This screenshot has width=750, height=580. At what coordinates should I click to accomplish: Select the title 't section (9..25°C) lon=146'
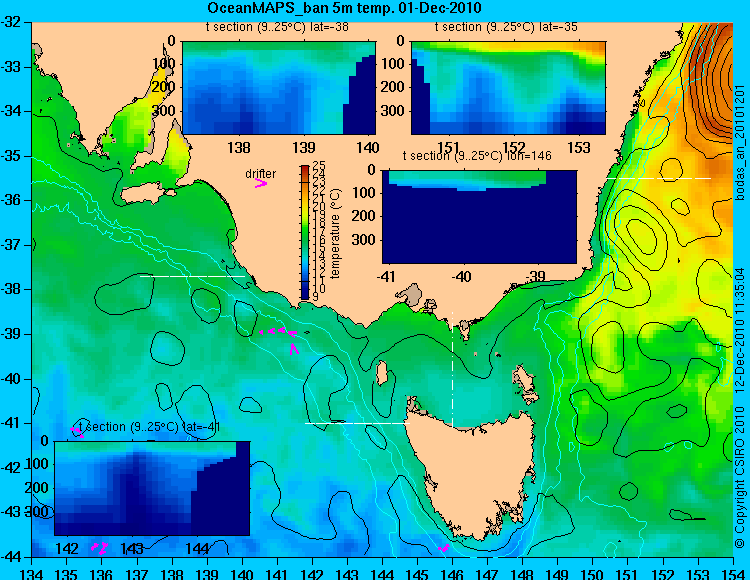477,156
